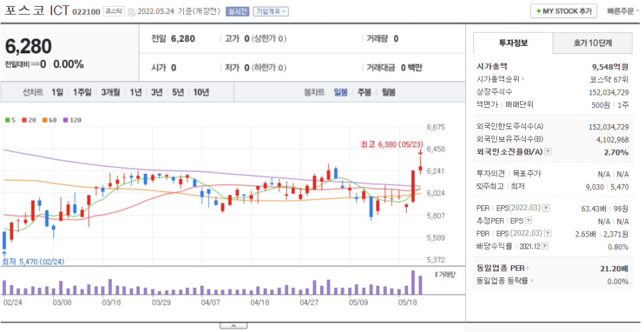
Task: Click the green 5-day moving average legend
Action: 10,120
